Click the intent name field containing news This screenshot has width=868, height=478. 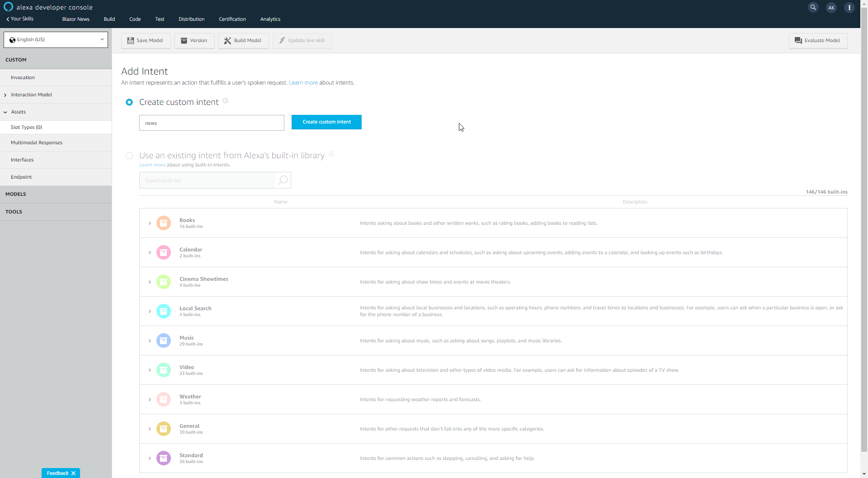pyautogui.click(x=212, y=123)
